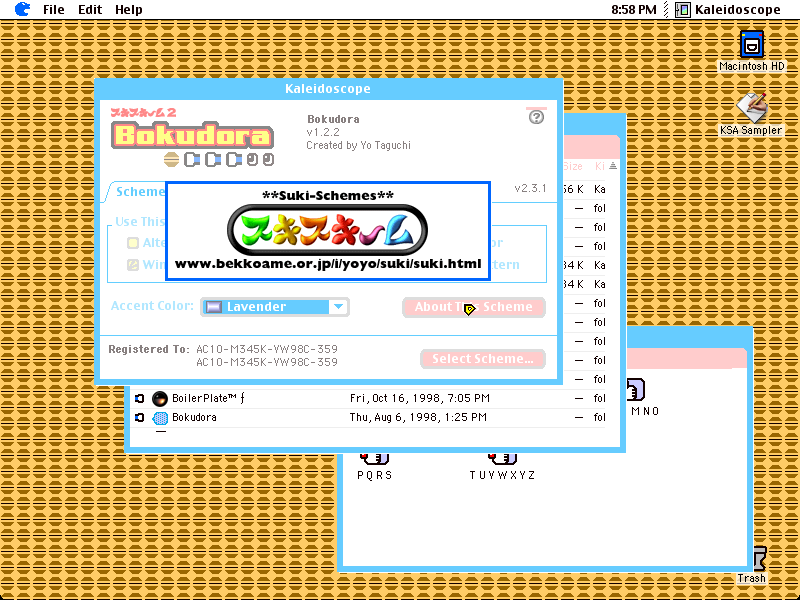Open the Edit menu

pos(90,10)
